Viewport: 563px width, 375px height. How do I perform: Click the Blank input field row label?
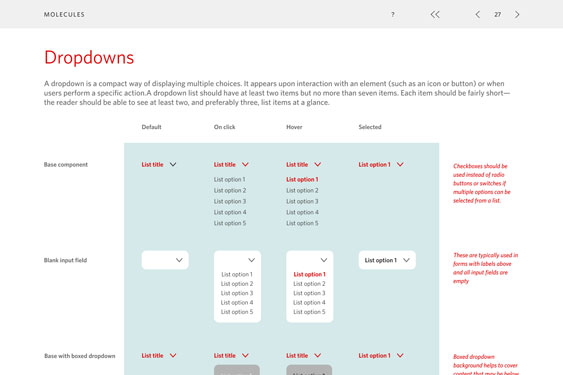click(65, 260)
